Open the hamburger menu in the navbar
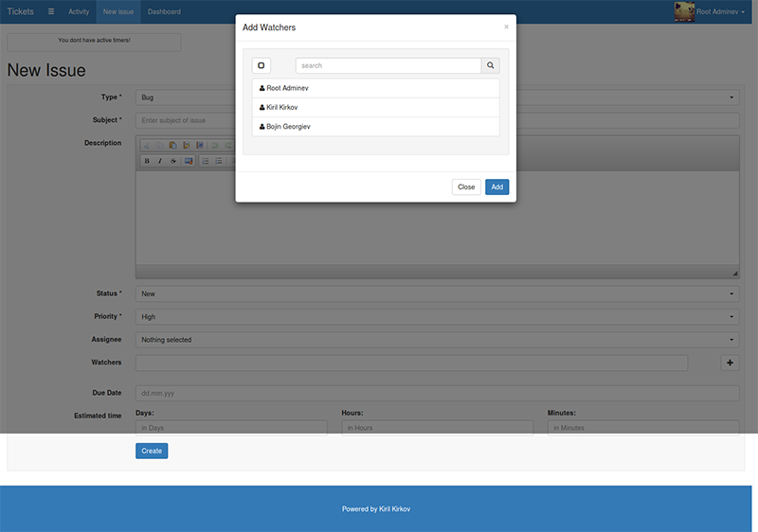Image resolution: width=758 pixels, height=532 pixels. [51, 11]
